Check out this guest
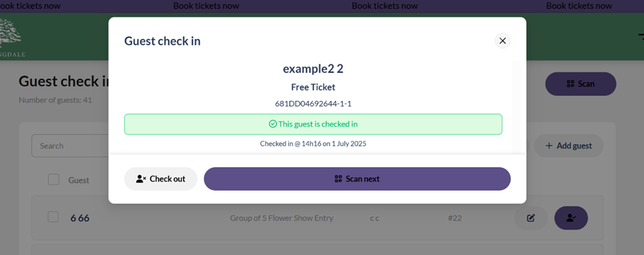This screenshot has height=255, width=644. coord(160,179)
